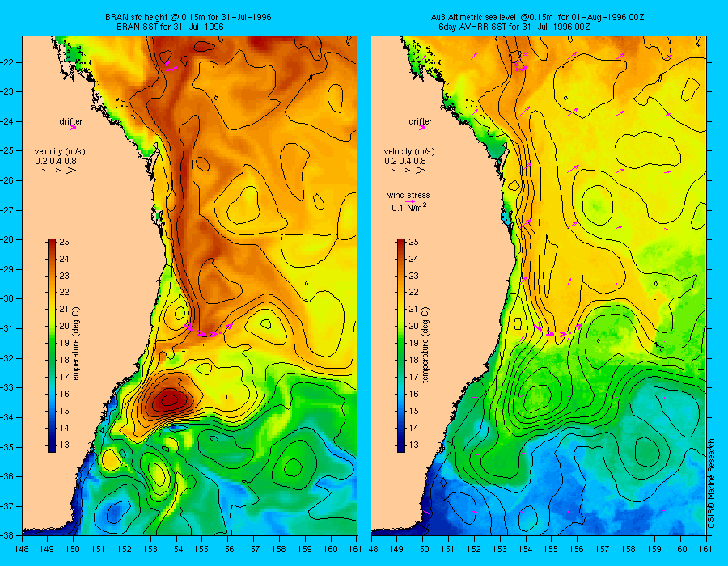Click the "20" value on the altimetric colour bar
Viewport: 728px width, 566px height.
413,326
